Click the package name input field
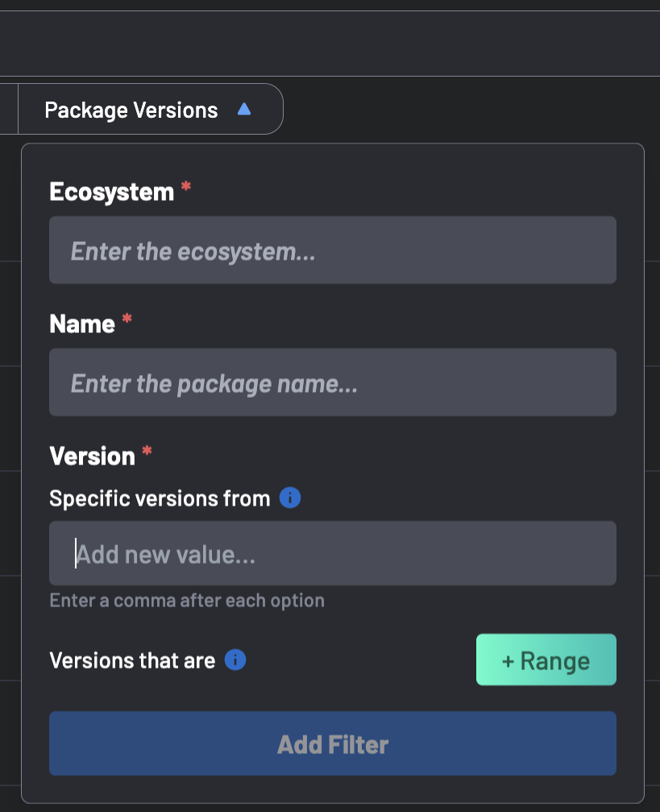This screenshot has width=660, height=812. (332, 383)
